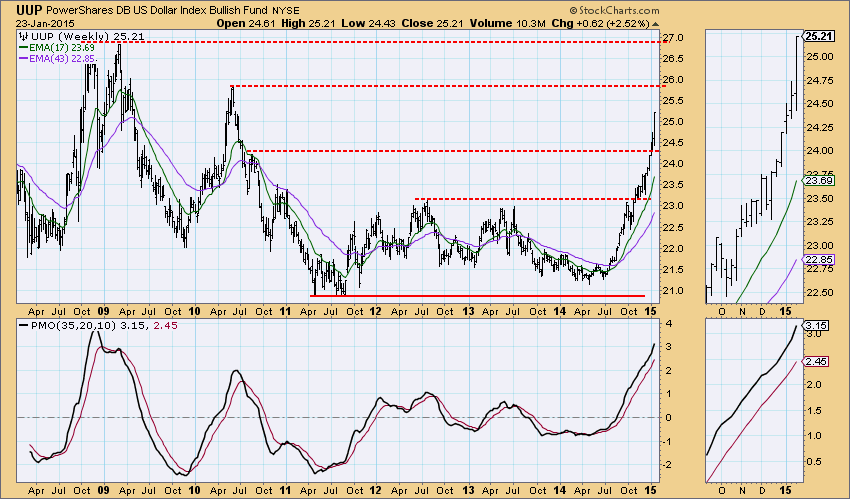The width and height of the screenshot is (850, 499).
Task: Click the zero line in the PMO panel
Action: pyautogui.click(x=339, y=417)
